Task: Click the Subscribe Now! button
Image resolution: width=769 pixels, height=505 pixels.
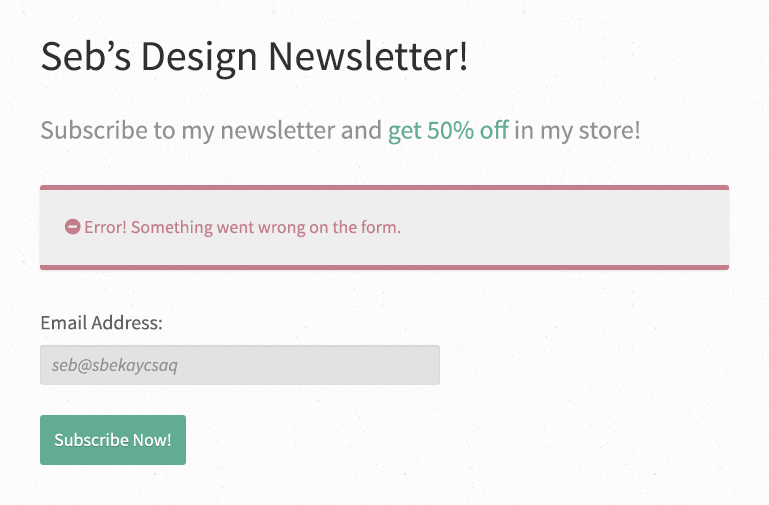Action: coord(113,440)
